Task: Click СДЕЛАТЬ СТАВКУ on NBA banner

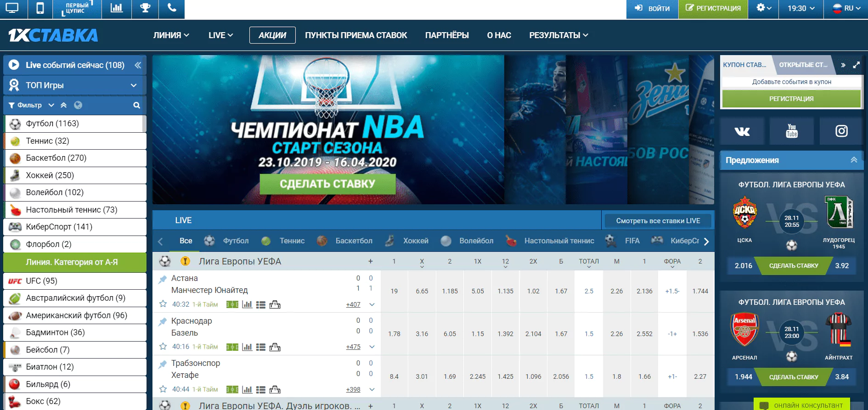Action: [x=327, y=184]
